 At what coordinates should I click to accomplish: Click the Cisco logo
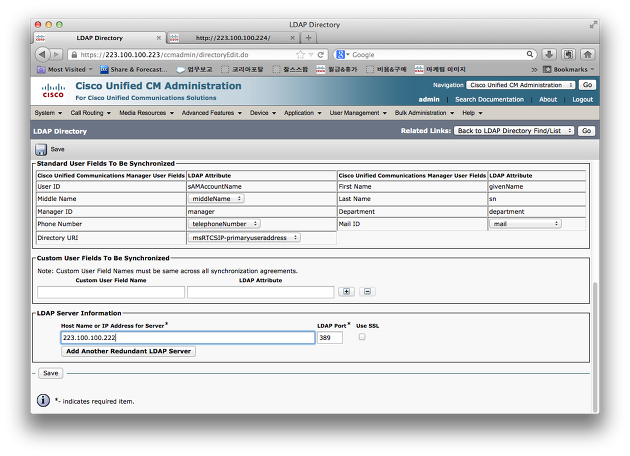pos(53,91)
